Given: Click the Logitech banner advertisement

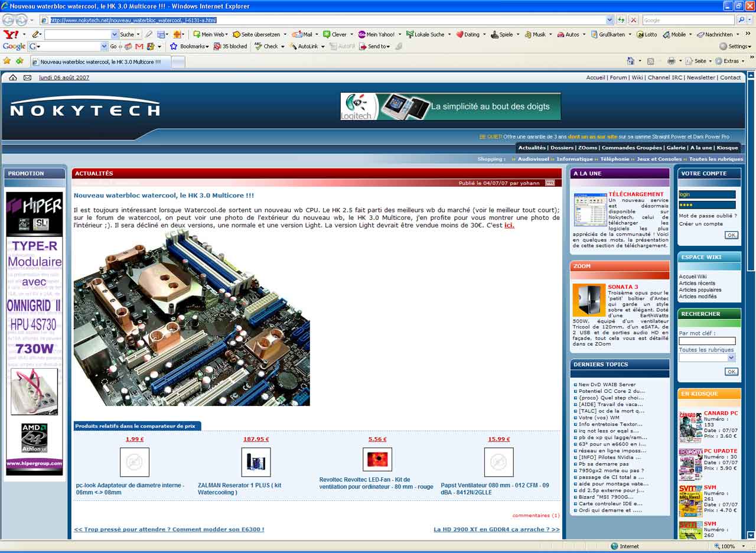Looking at the screenshot, I should [451, 106].
